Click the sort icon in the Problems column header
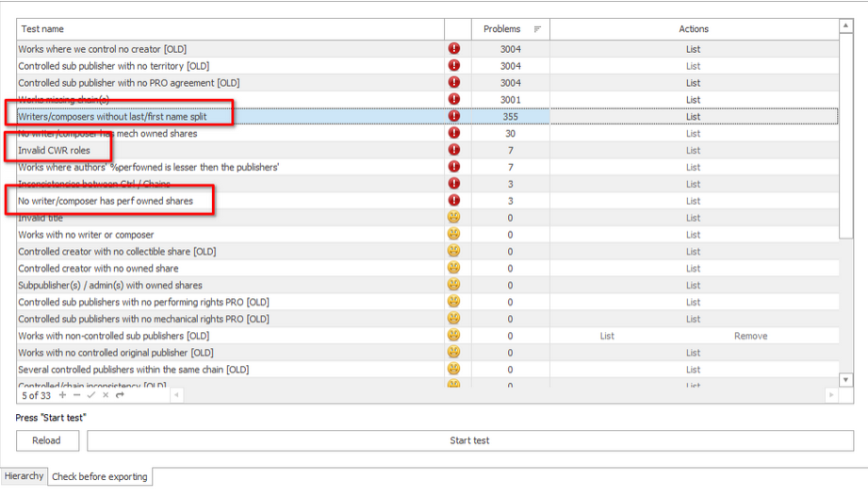The height and width of the screenshot is (497, 868). pyautogui.click(x=537, y=29)
